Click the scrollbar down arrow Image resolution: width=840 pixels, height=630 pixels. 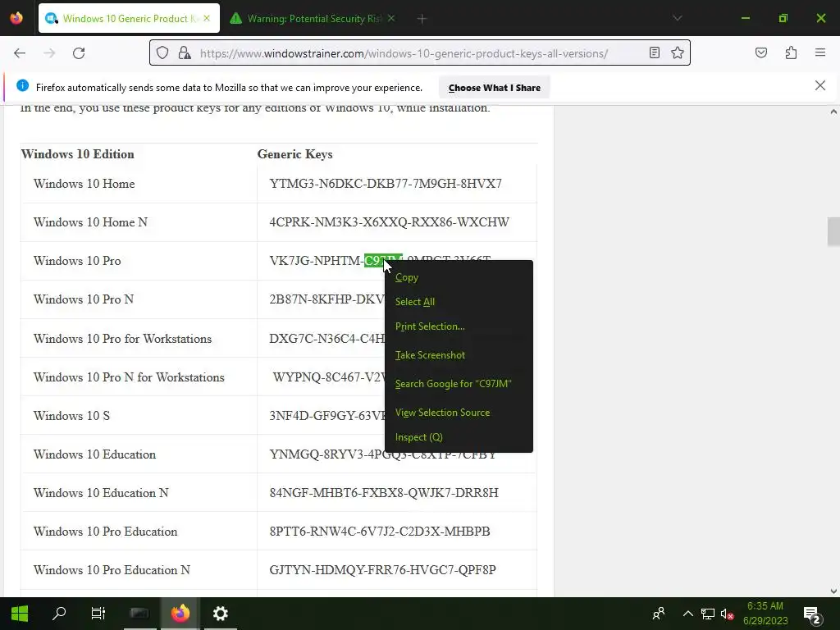[833, 591]
